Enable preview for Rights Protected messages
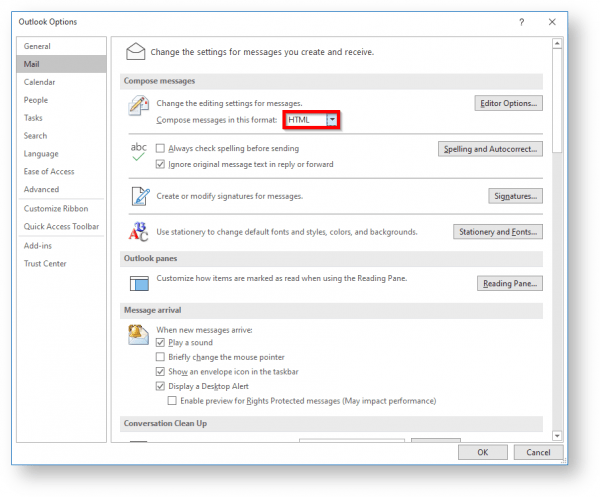 [x=172, y=401]
